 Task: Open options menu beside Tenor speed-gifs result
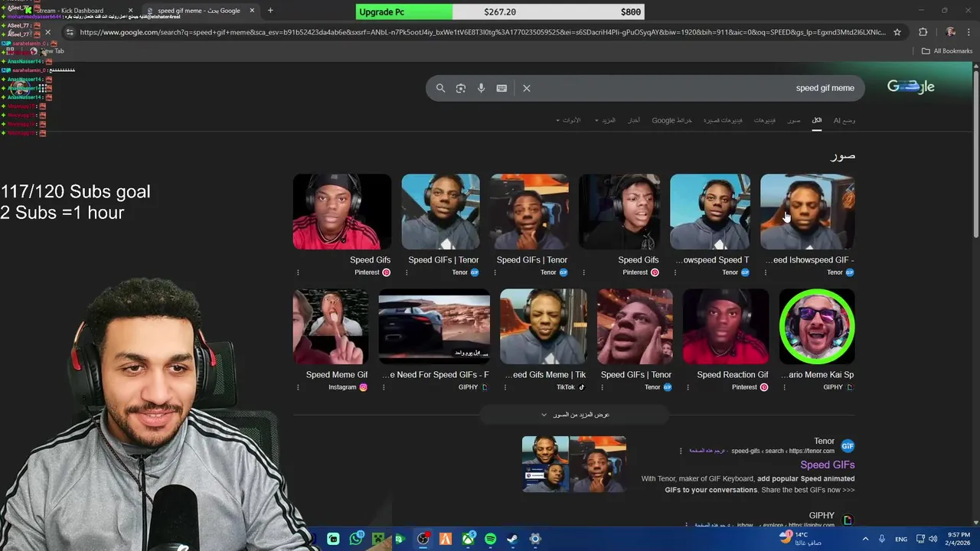coord(681,451)
